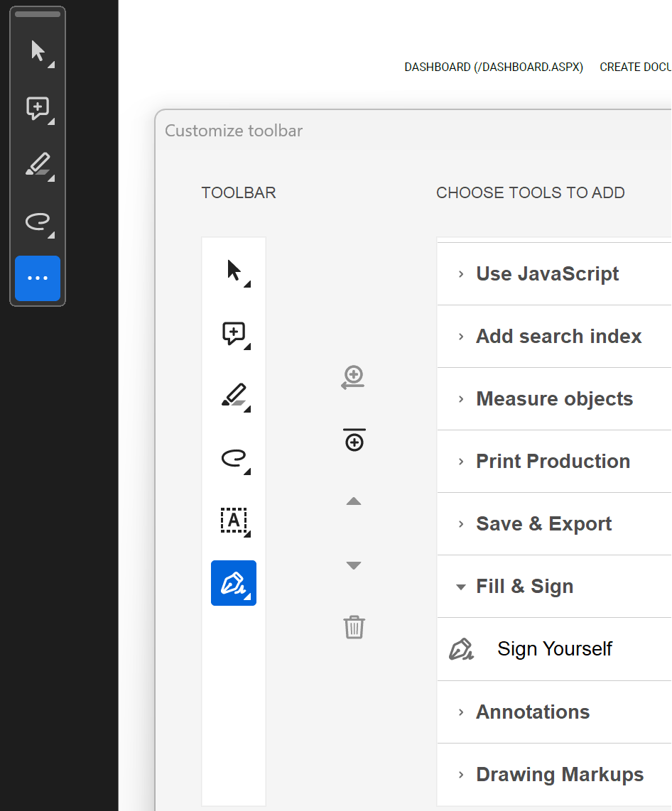Move selected tool down with the down arrow
This screenshot has height=811, width=672.
point(353,565)
